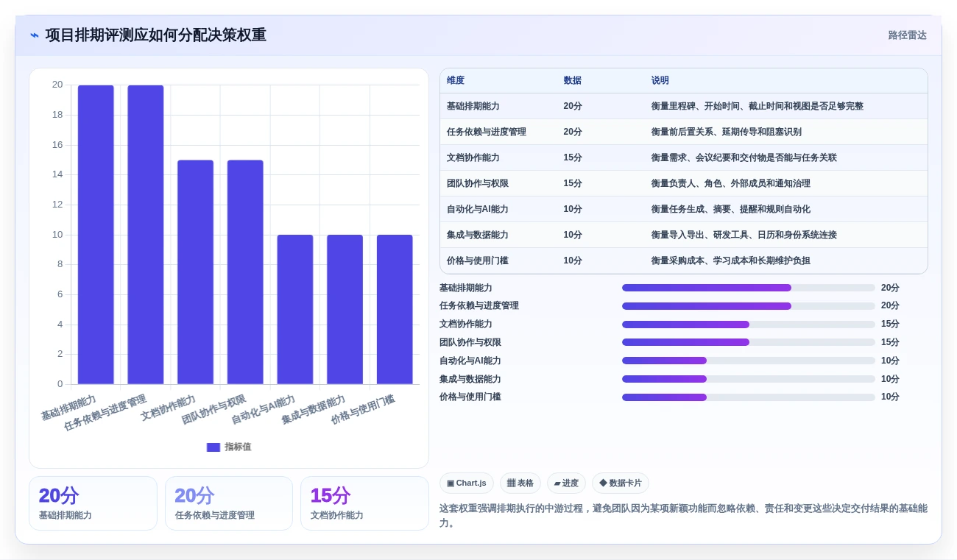Click the 文档协作能力 chart bar
Screen dimensions: 957x560
click(195, 272)
